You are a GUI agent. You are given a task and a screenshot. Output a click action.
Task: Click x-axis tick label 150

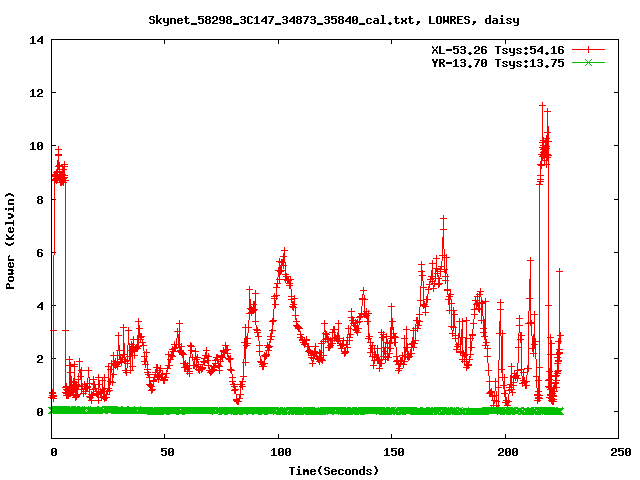(x=394, y=452)
